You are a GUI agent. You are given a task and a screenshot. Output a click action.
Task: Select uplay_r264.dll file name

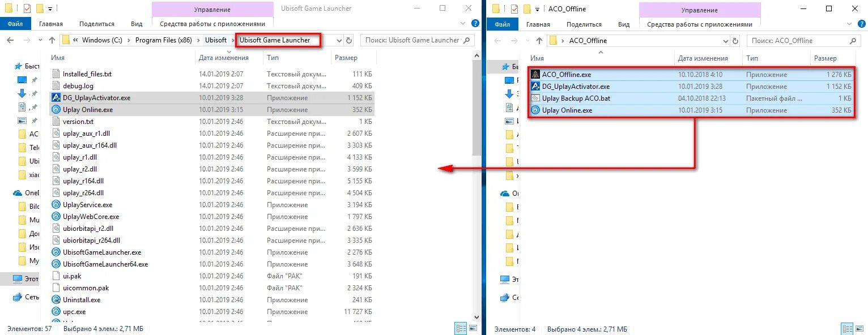pos(83,193)
